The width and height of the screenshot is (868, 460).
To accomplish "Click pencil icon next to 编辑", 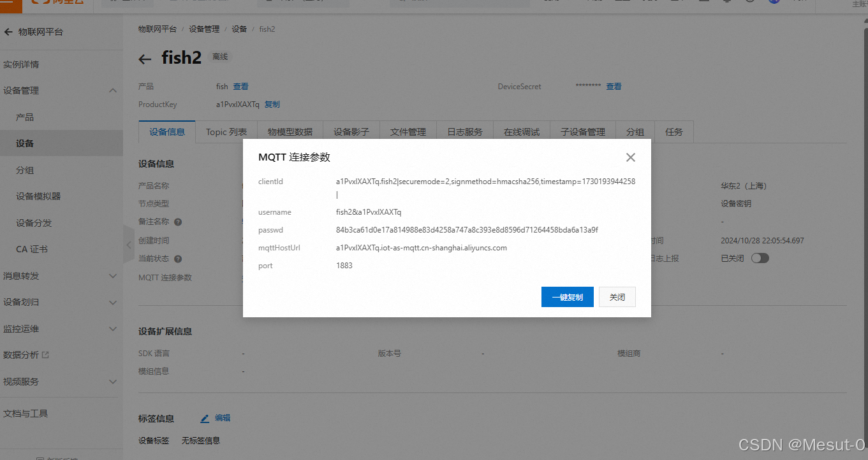I will pyautogui.click(x=205, y=419).
